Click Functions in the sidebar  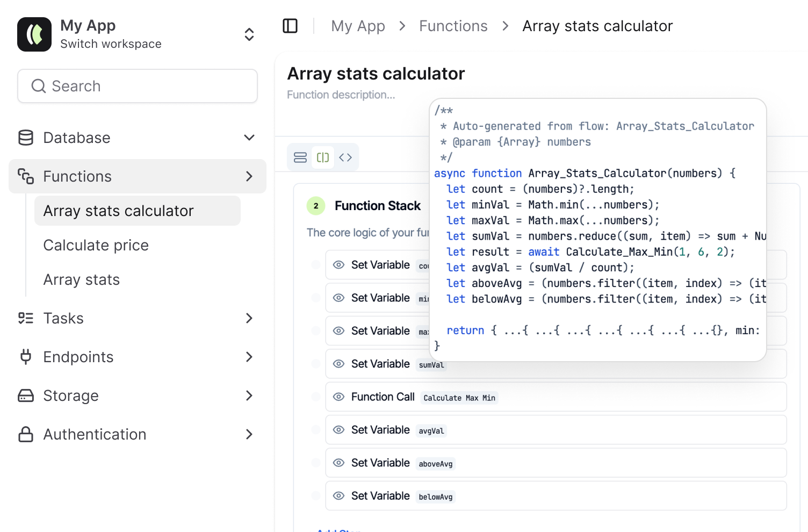click(x=77, y=176)
